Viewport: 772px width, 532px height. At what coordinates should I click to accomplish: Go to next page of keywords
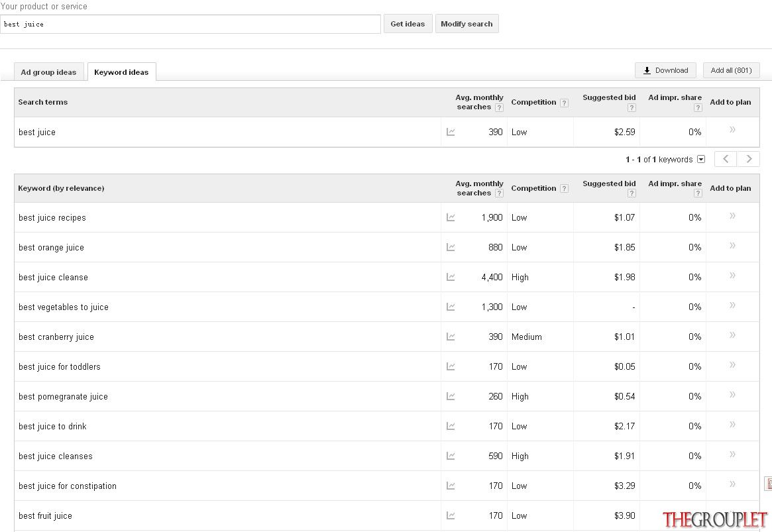(748, 159)
